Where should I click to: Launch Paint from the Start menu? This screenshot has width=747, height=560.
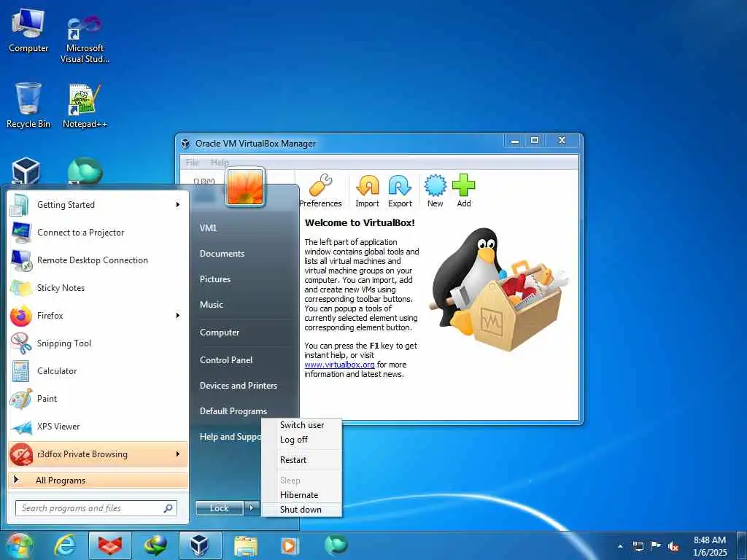[98, 399]
